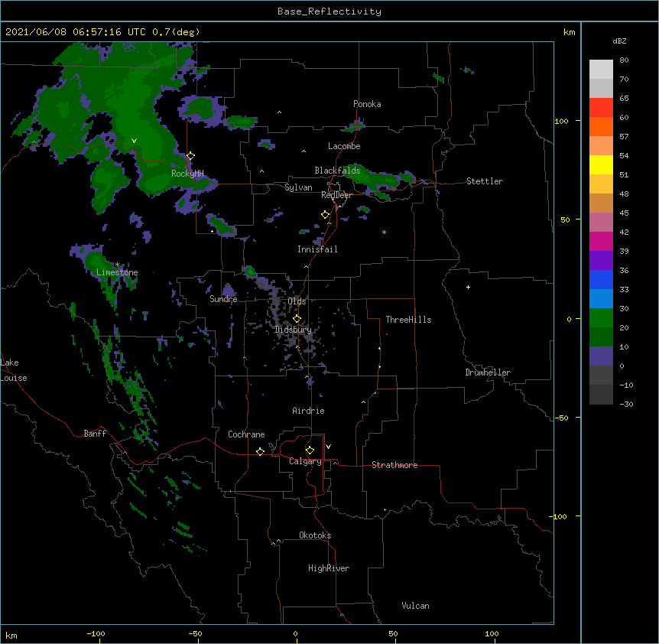Viewport: 659px width, 644px height.
Task: Select the Strathmore label
Action: (394, 465)
